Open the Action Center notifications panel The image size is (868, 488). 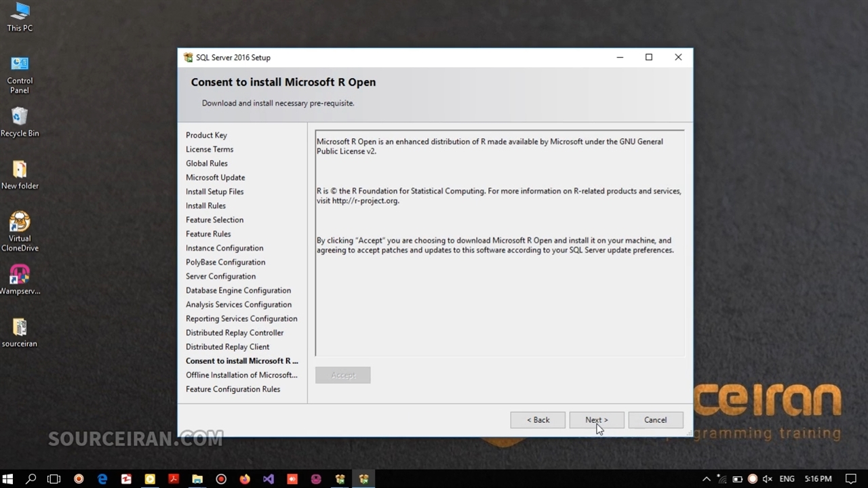[x=851, y=479]
